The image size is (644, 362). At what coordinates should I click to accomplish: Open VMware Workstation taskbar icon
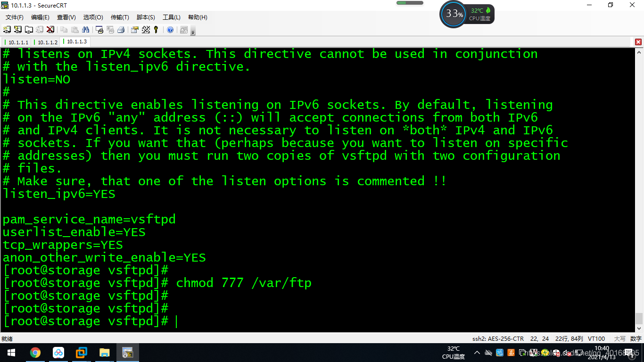pos(81,353)
